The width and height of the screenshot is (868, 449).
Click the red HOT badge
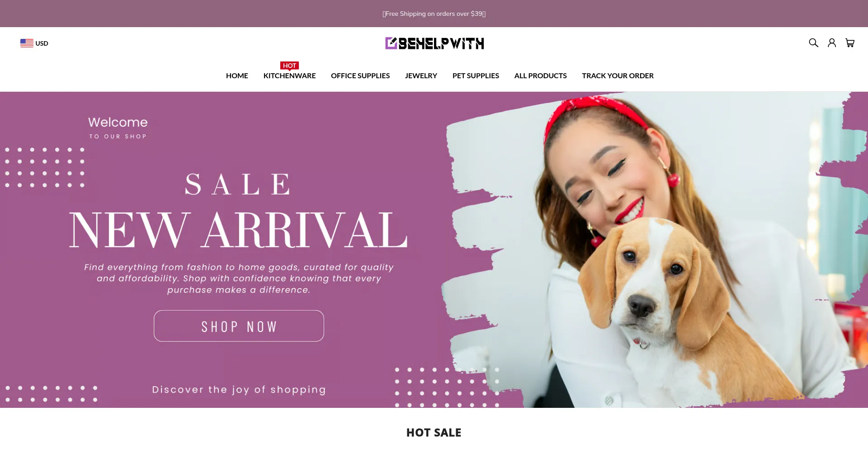289,66
